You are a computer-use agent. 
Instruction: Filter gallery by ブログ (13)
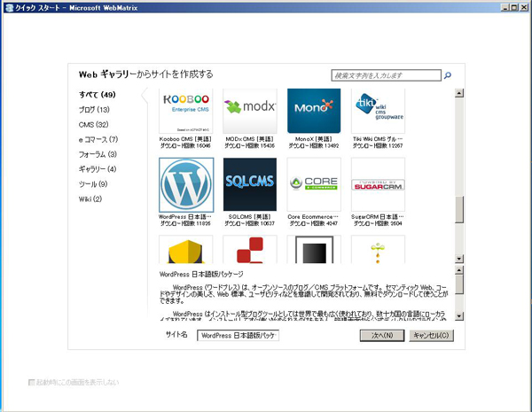point(94,110)
